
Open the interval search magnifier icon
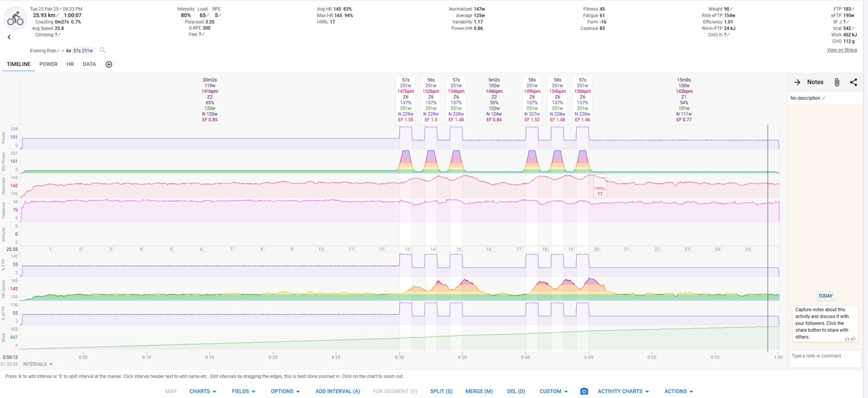pyautogui.click(x=102, y=50)
